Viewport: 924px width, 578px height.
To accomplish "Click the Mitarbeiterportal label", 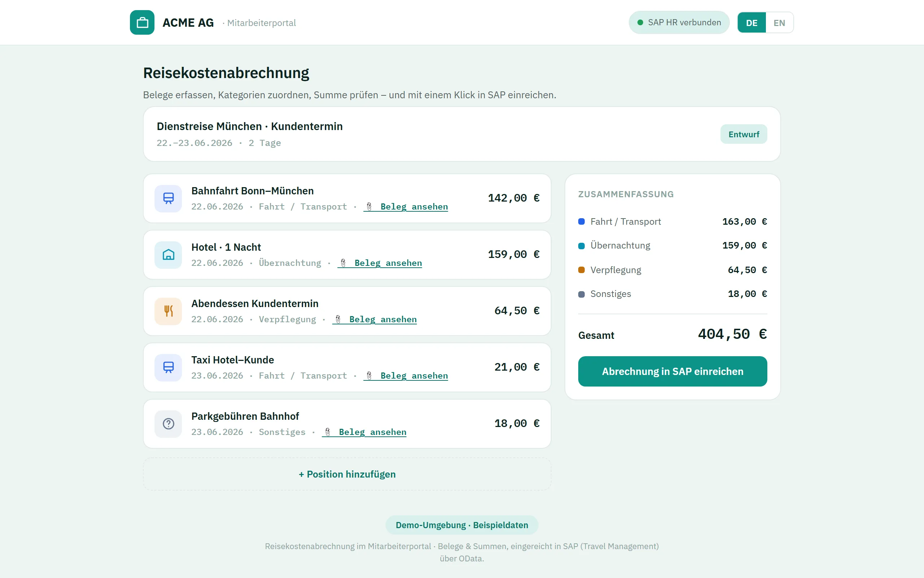I will (x=261, y=23).
